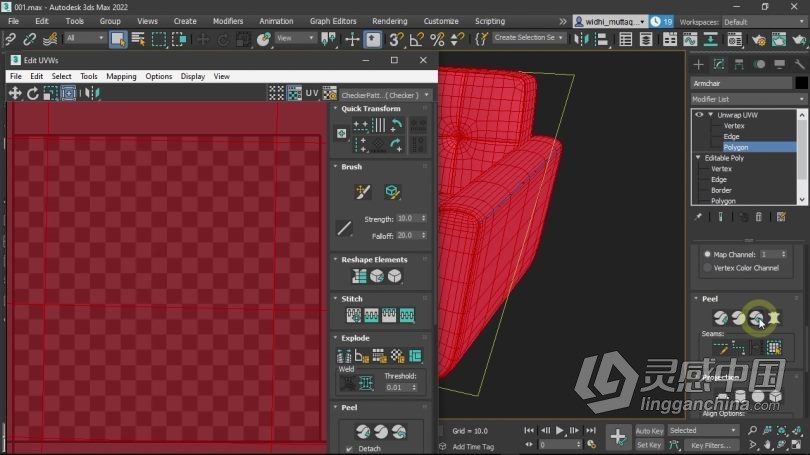Click the last Stitch icon

[x=407, y=315]
